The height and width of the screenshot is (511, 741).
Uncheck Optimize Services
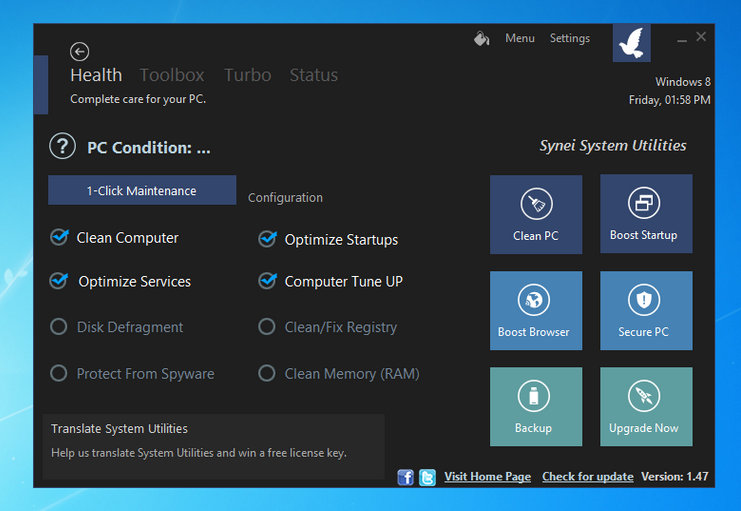tap(59, 281)
